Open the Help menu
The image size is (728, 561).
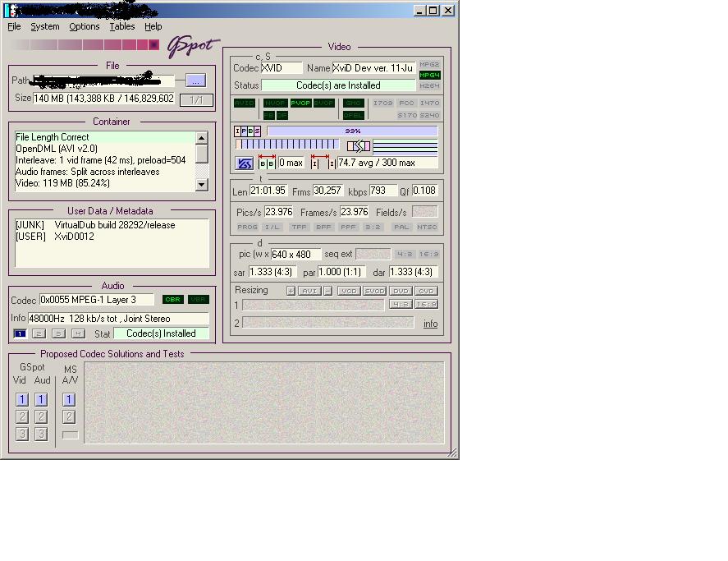(153, 26)
